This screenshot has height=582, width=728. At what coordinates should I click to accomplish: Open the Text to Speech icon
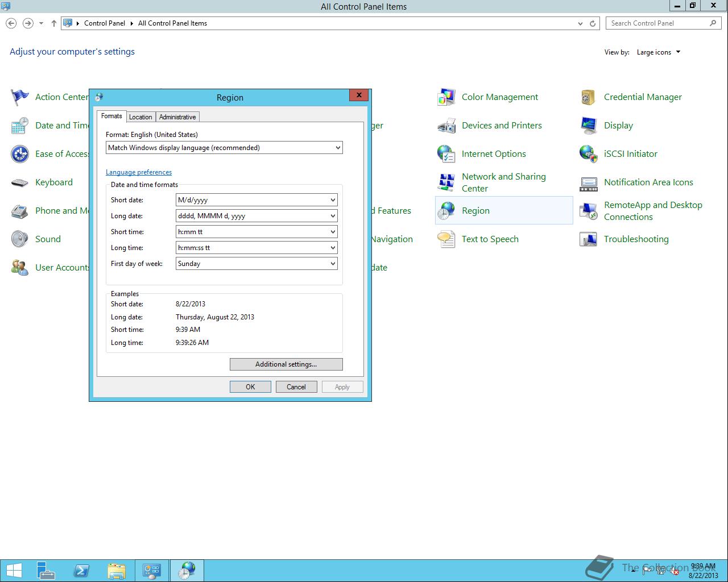click(446, 239)
